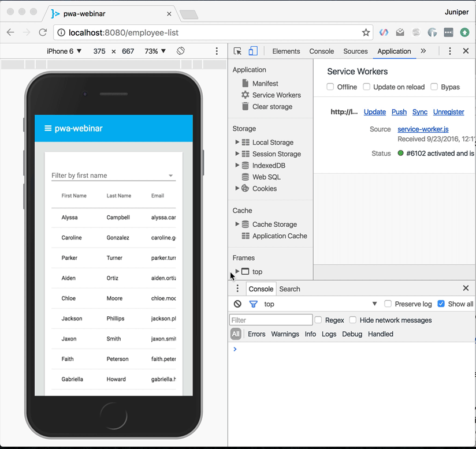Reload the page with refresh icon
This screenshot has width=476, height=449.
coord(43,32)
